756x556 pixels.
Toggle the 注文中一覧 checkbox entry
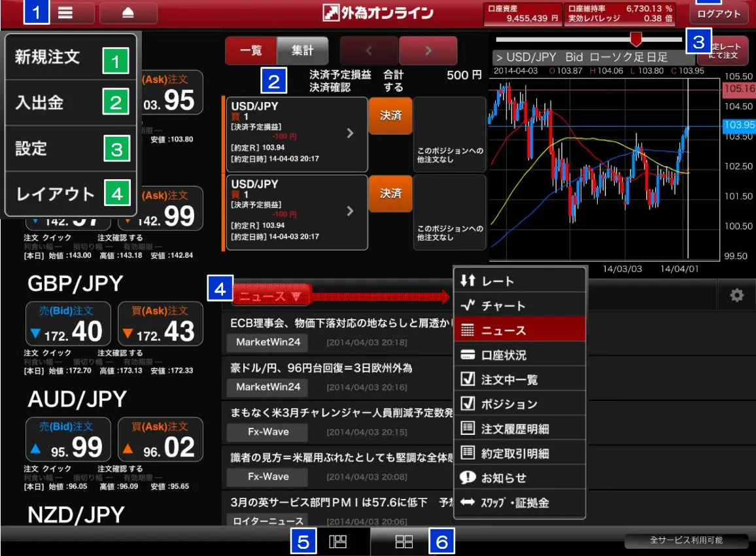point(519,379)
